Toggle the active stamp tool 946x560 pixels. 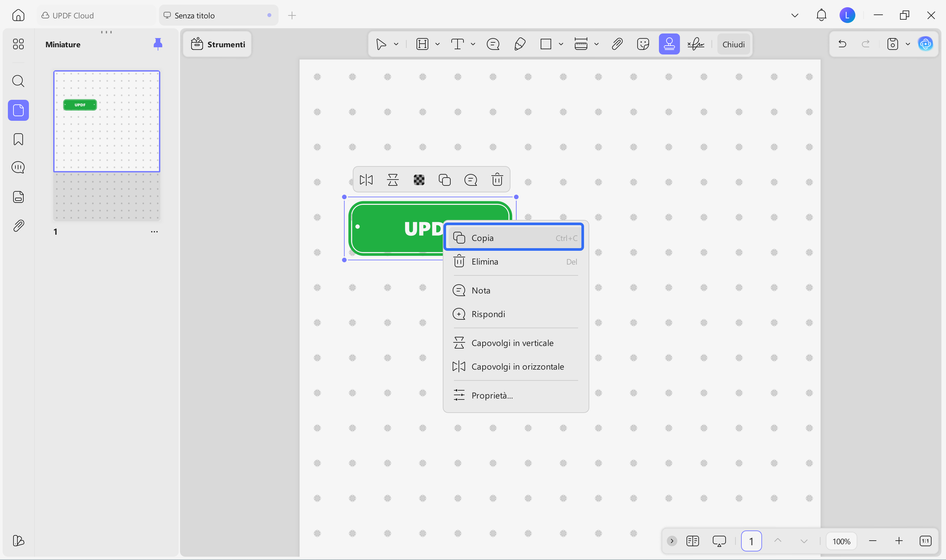coord(669,44)
